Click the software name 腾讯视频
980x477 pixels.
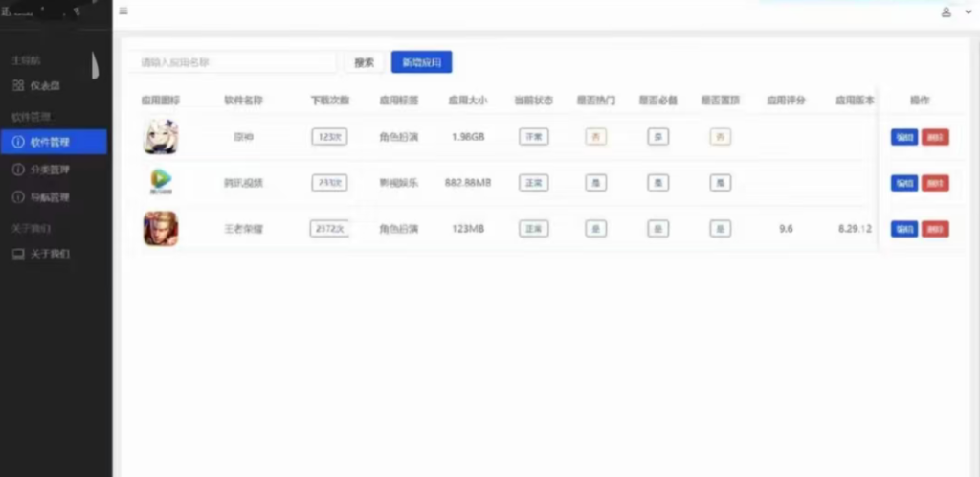pyautogui.click(x=244, y=183)
